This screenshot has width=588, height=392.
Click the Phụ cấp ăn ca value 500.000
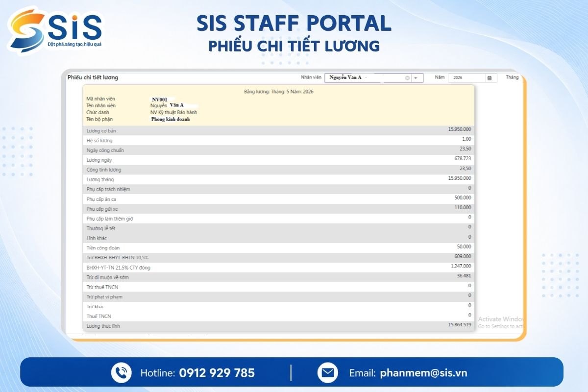463,197
